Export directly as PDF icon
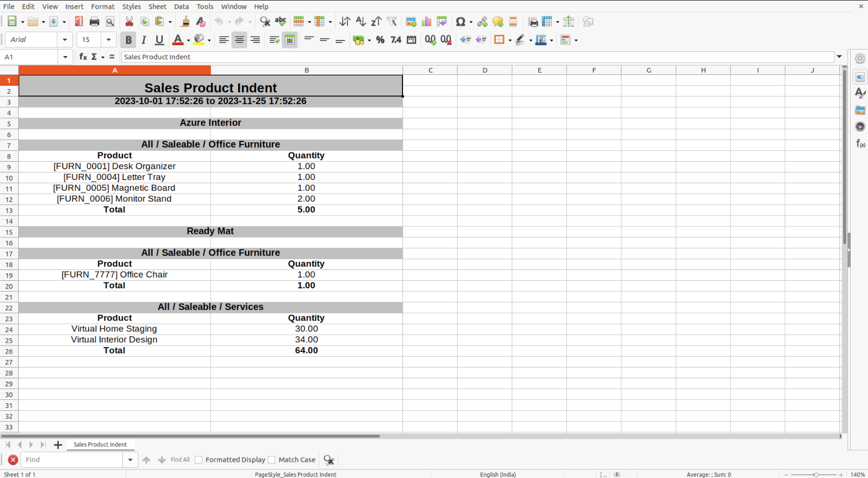This screenshot has height=478, width=868. pyautogui.click(x=79, y=22)
